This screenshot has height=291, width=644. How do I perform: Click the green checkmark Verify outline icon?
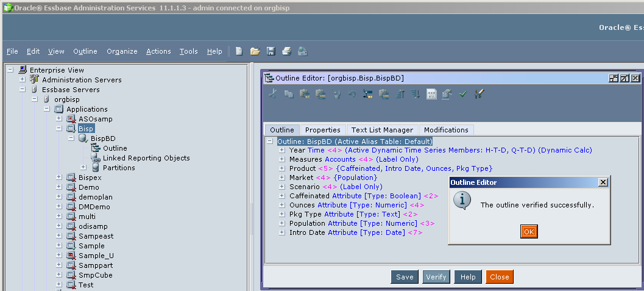[x=463, y=94]
